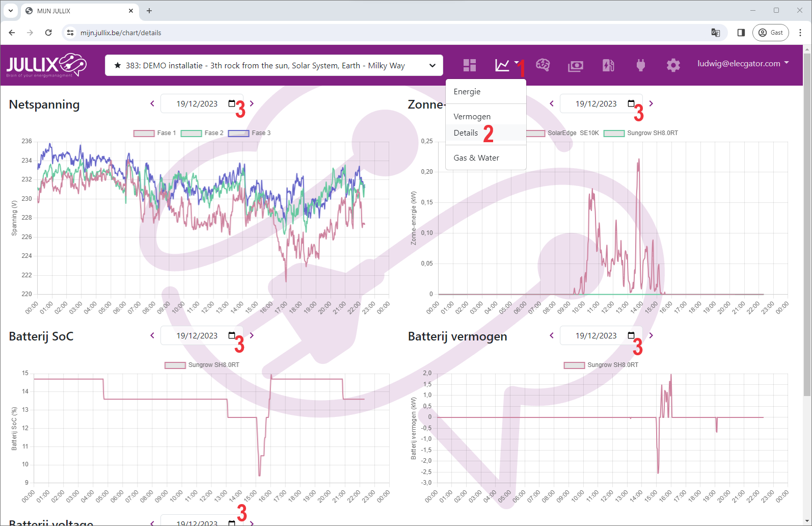Open the charts menu dropdown icon
Image resolution: width=812 pixels, height=526 pixels.
tap(506, 65)
